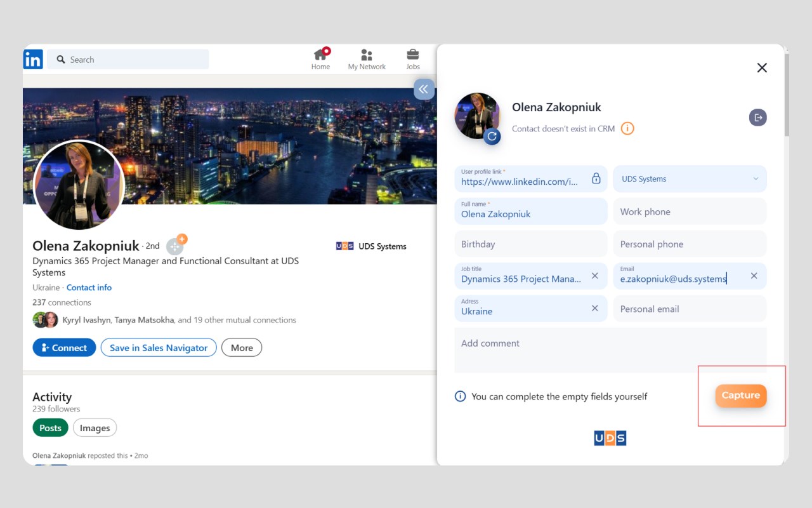Close the CRM capture panel
Screen dimensions: 812x508
pos(762,68)
